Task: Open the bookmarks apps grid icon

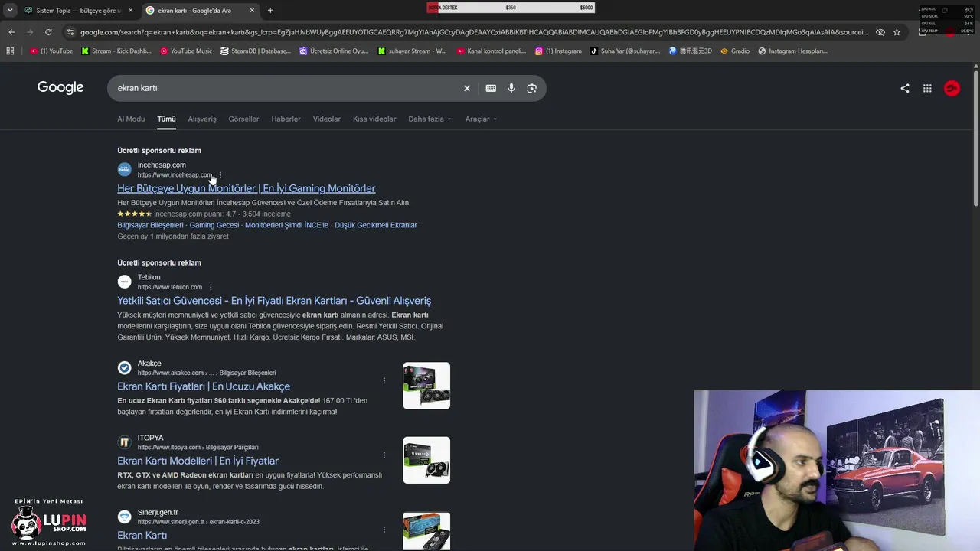Action: coord(10,51)
